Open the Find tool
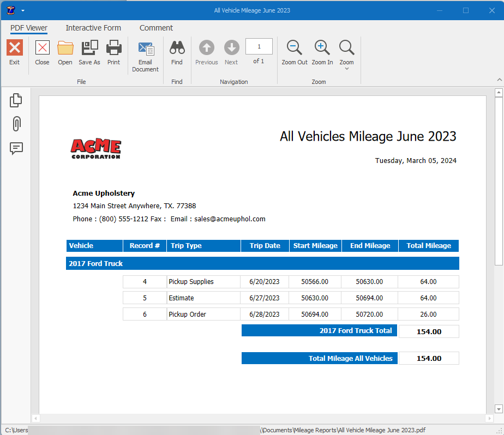Screen dimensions: 504x435 pos(177,52)
